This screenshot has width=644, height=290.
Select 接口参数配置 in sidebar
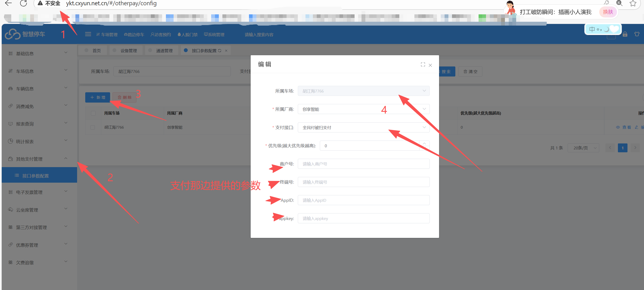tap(39, 175)
